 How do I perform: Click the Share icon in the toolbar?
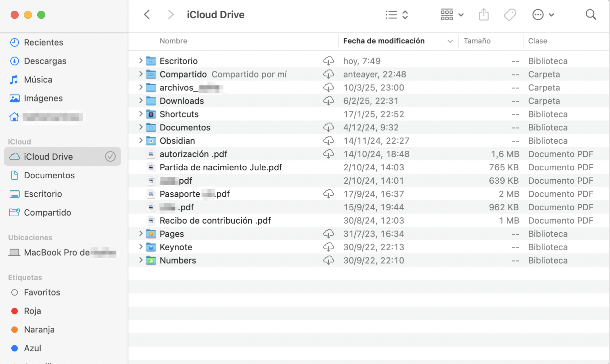[483, 14]
